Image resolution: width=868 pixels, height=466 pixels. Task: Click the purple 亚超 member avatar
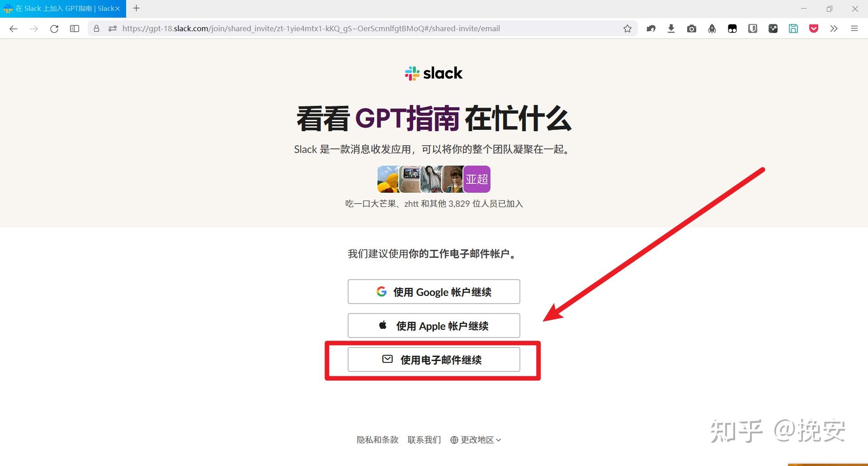click(x=477, y=179)
